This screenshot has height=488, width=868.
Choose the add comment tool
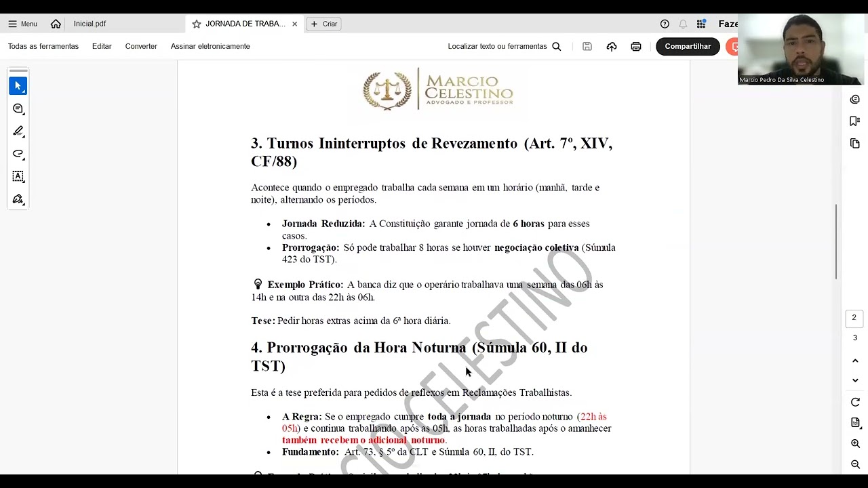click(18, 108)
